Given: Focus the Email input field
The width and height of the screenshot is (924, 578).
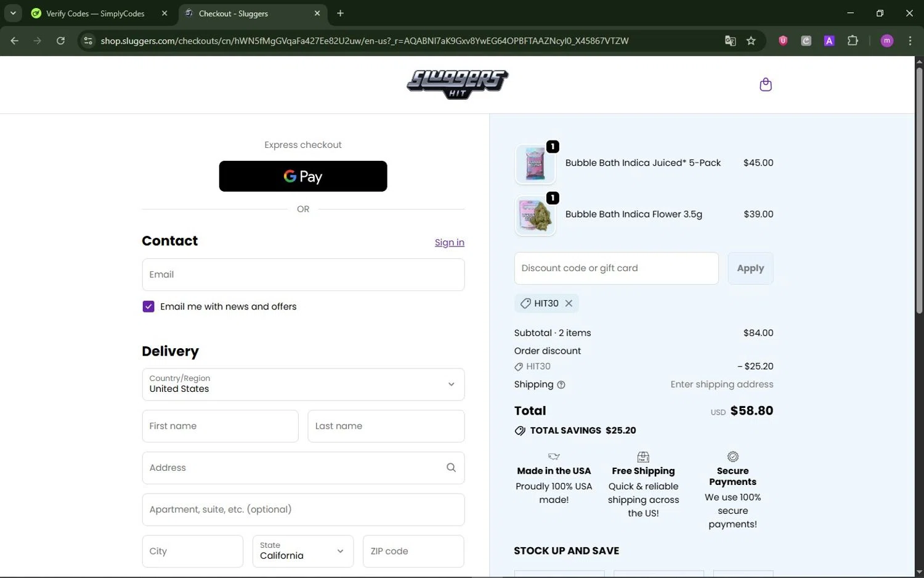Looking at the screenshot, I should [x=303, y=274].
